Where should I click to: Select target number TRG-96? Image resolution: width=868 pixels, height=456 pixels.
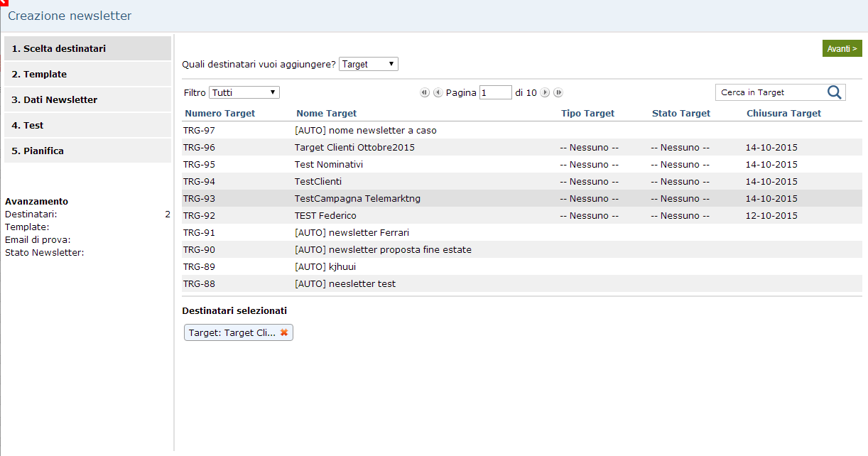[x=199, y=148]
